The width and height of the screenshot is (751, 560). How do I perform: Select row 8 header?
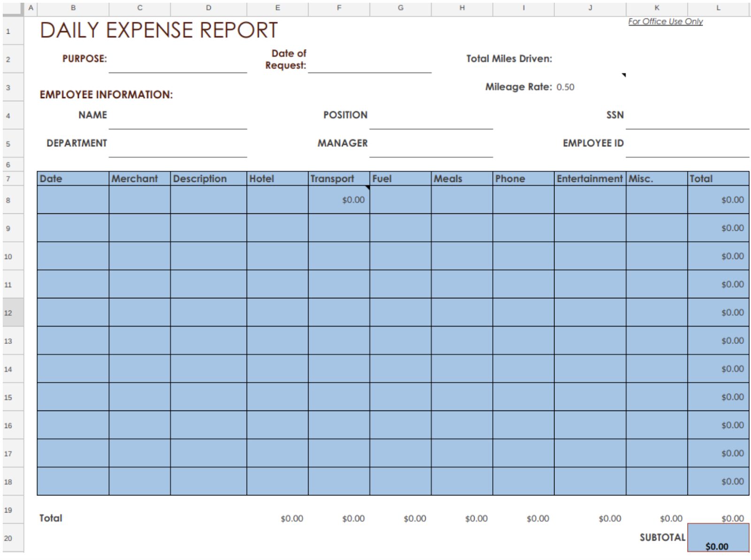click(x=13, y=200)
